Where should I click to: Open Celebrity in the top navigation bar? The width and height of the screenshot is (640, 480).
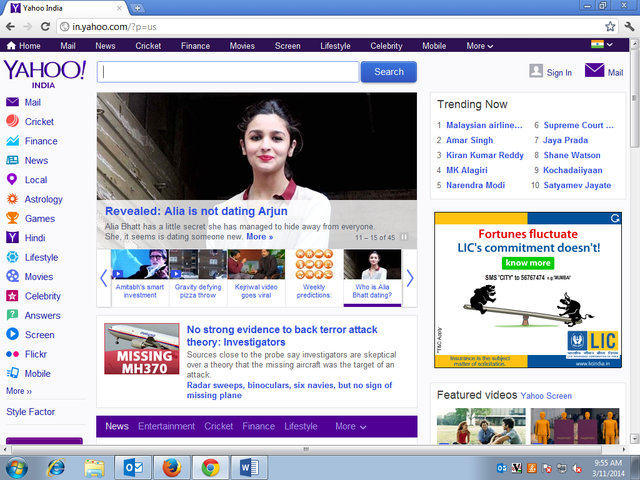click(x=386, y=46)
